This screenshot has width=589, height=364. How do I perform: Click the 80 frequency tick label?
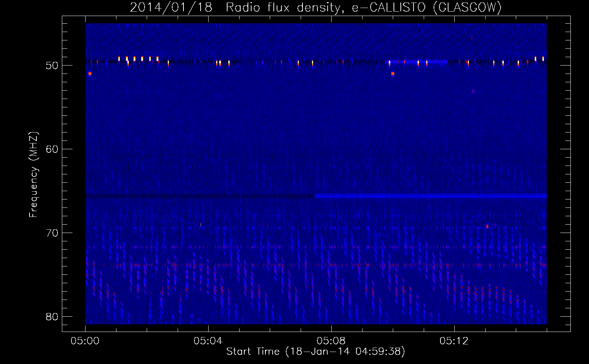click(x=52, y=317)
